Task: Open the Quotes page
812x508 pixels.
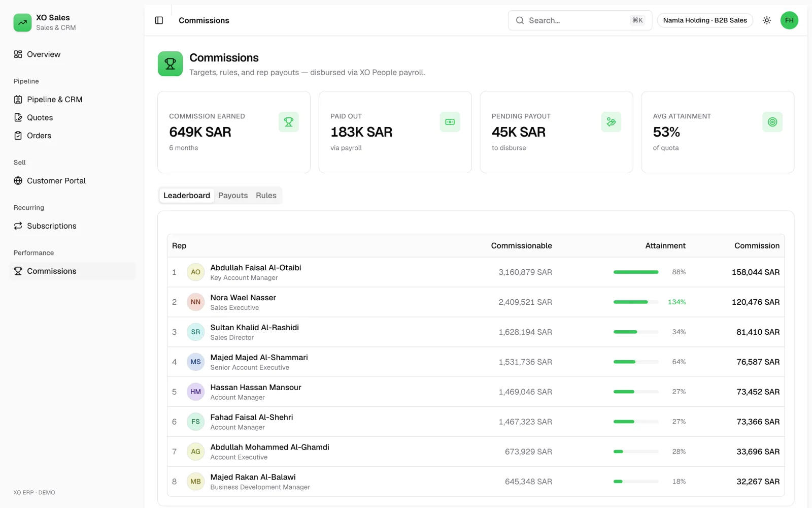Action: point(73,117)
